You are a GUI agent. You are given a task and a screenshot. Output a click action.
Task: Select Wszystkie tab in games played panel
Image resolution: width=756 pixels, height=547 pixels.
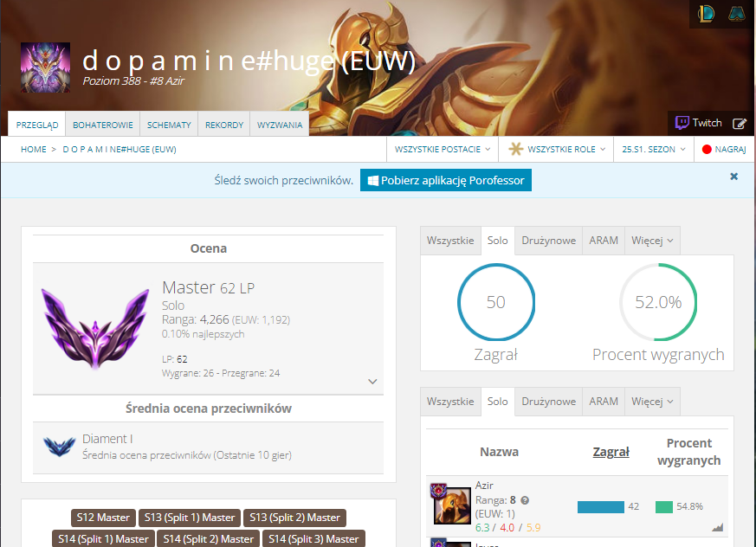[450, 241]
